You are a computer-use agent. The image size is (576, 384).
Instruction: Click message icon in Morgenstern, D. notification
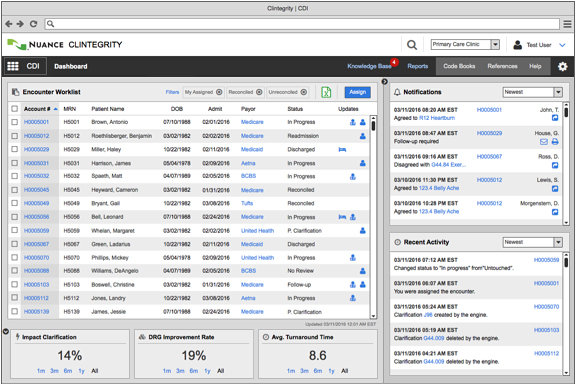pos(555,212)
